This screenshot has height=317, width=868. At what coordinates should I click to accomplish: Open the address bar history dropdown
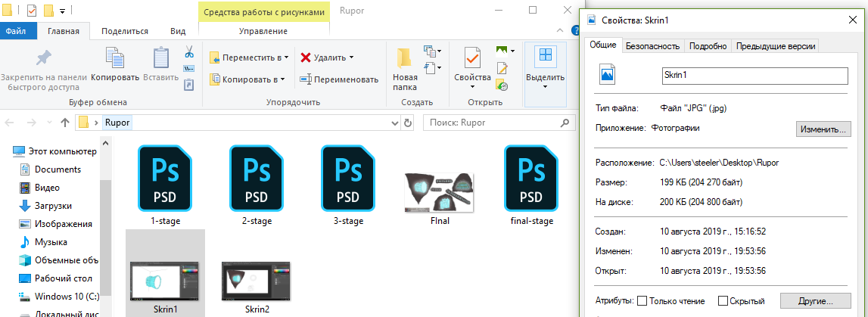395,123
